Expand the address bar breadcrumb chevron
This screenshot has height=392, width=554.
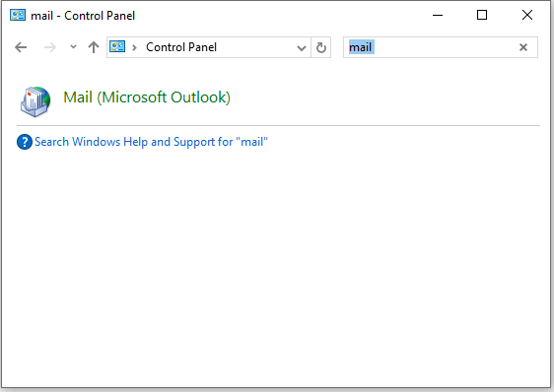pyautogui.click(x=134, y=47)
